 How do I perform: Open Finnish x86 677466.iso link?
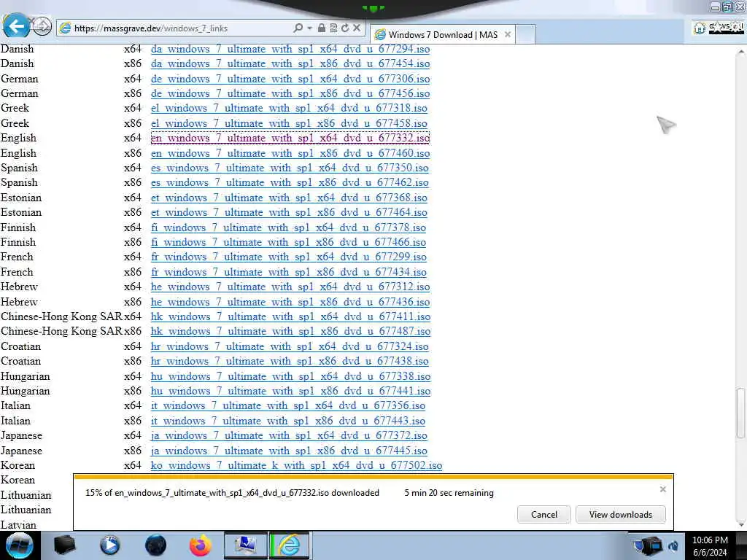(288, 242)
